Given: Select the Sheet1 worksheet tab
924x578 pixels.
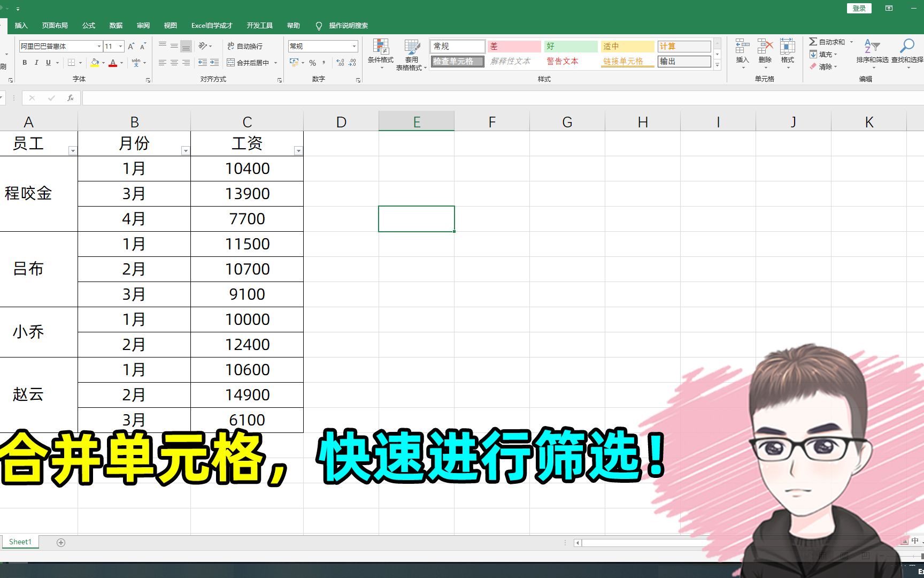Looking at the screenshot, I should tap(20, 542).
